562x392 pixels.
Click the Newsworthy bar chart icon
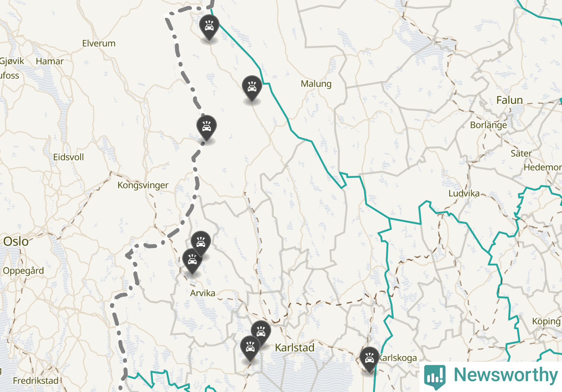tap(434, 376)
